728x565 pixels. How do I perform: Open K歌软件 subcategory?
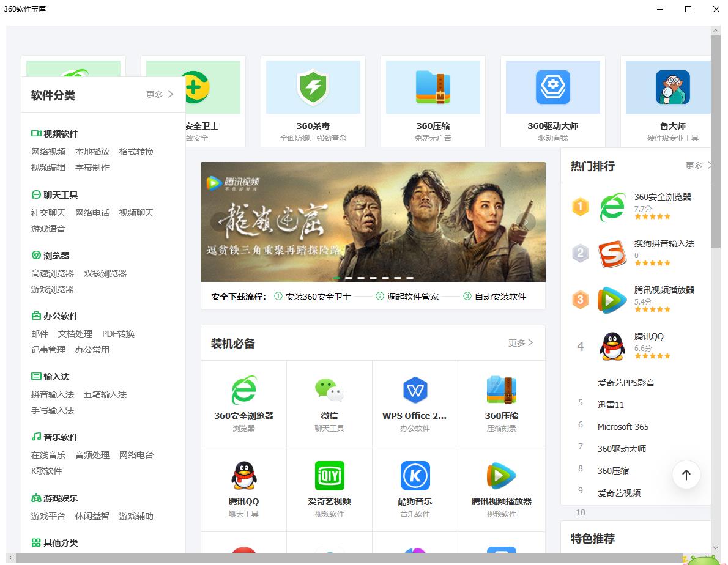coord(46,471)
